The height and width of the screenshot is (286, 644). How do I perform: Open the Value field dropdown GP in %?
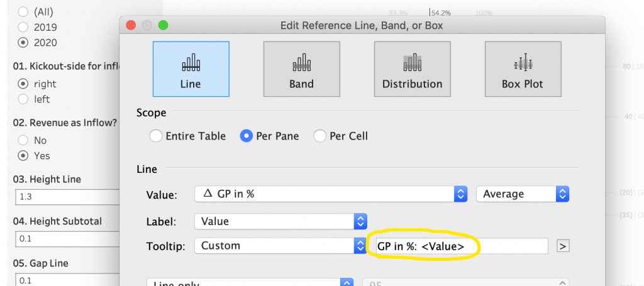[x=331, y=194]
